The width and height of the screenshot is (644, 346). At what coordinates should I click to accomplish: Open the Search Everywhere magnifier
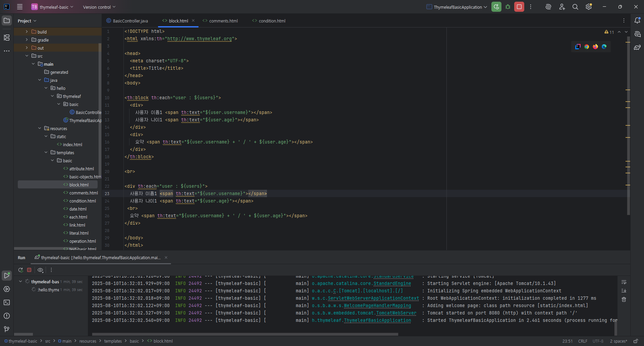click(575, 7)
